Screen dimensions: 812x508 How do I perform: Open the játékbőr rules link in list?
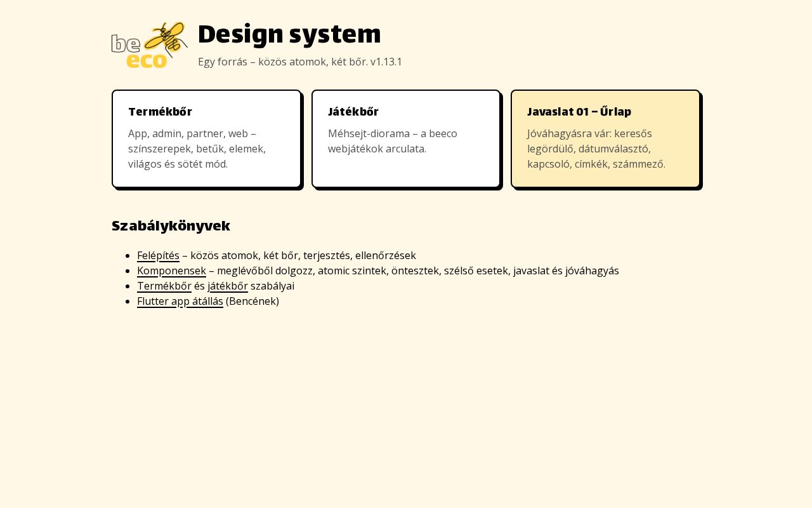(228, 286)
